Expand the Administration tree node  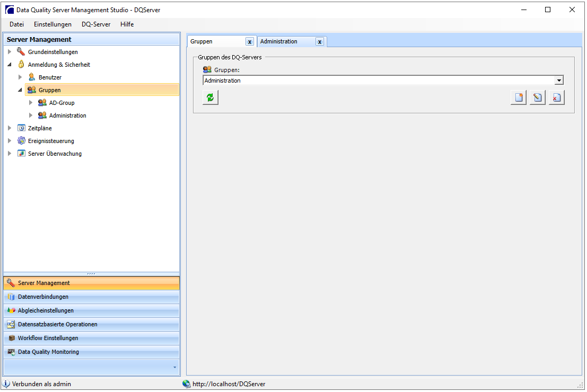[x=31, y=115]
